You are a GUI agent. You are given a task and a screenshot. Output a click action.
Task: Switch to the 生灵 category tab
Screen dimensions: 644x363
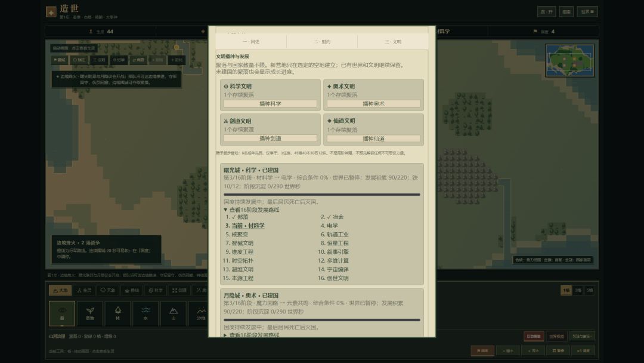[84, 290]
